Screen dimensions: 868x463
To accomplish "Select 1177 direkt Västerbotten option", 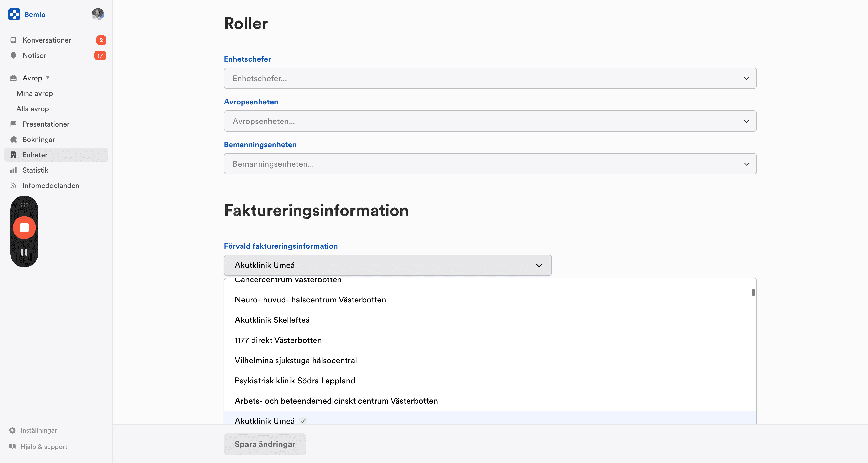I will (490, 340).
